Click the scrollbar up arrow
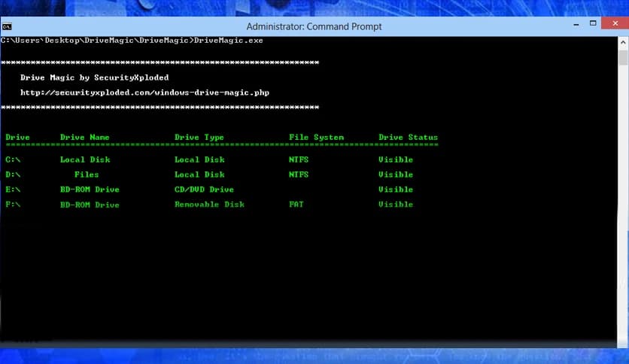 click(623, 42)
